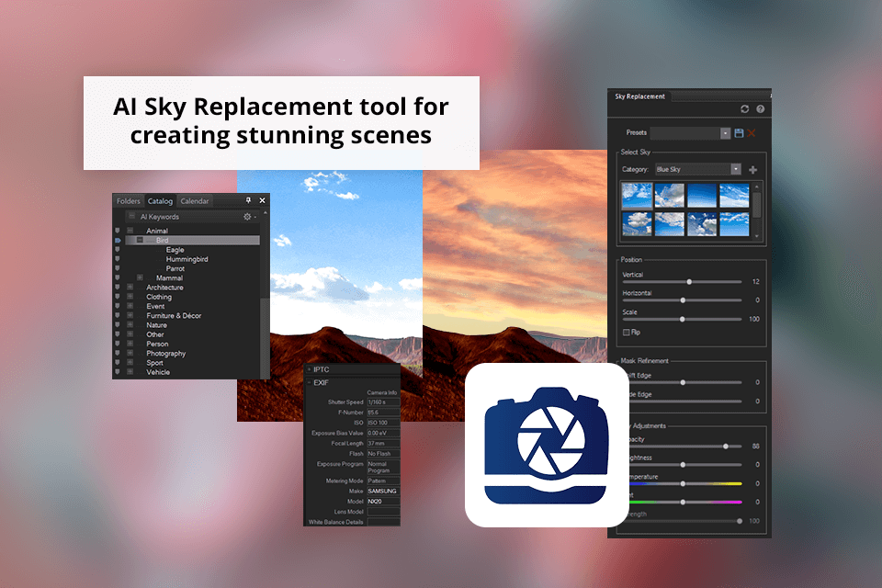Click the tag icon beside Person
Image resolution: width=882 pixels, height=588 pixels.
pyautogui.click(x=117, y=344)
